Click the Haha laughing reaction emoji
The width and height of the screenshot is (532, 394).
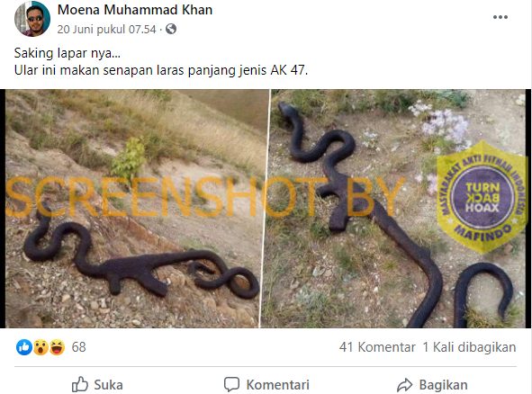57,347
